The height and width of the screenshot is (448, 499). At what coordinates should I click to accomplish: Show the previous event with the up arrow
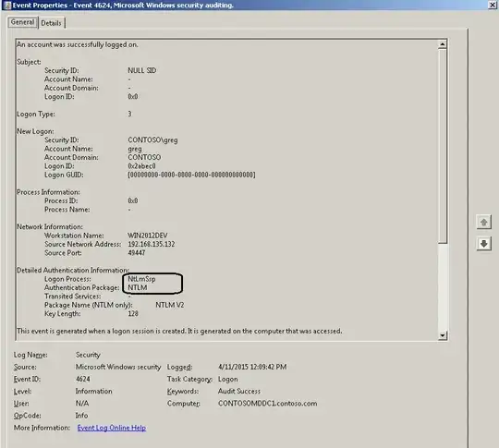pos(483,222)
